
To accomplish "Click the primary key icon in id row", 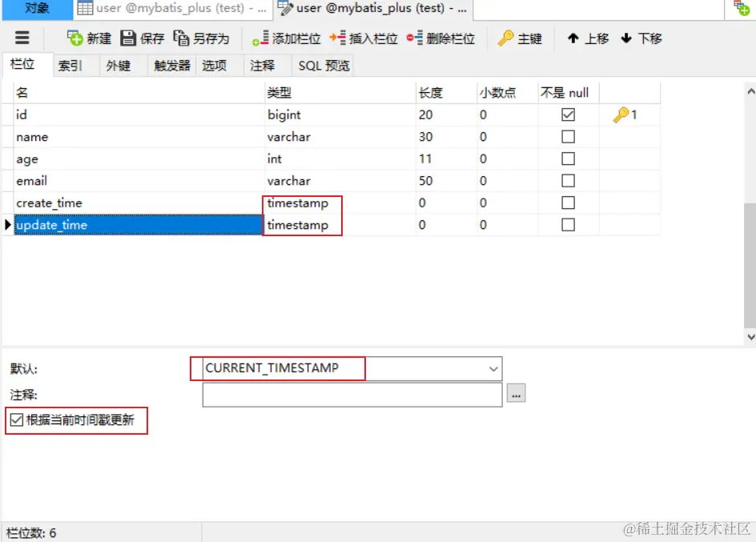I will [621, 114].
